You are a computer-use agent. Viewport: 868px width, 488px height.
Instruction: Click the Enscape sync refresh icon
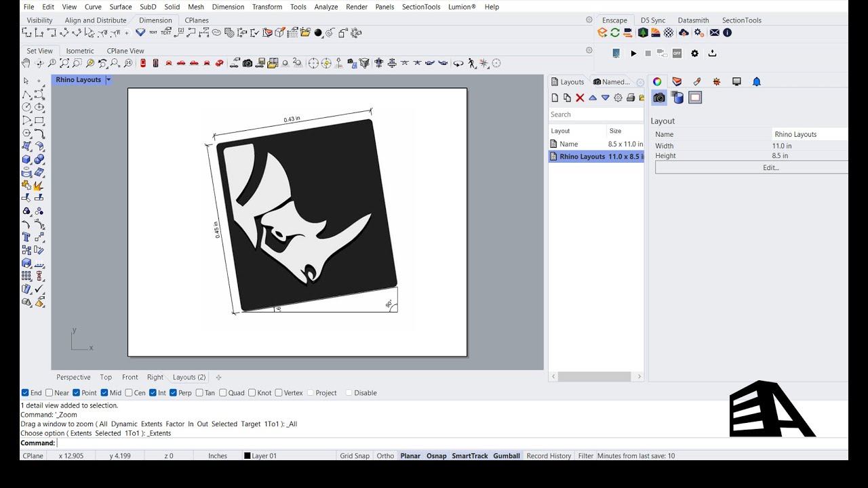click(615, 33)
